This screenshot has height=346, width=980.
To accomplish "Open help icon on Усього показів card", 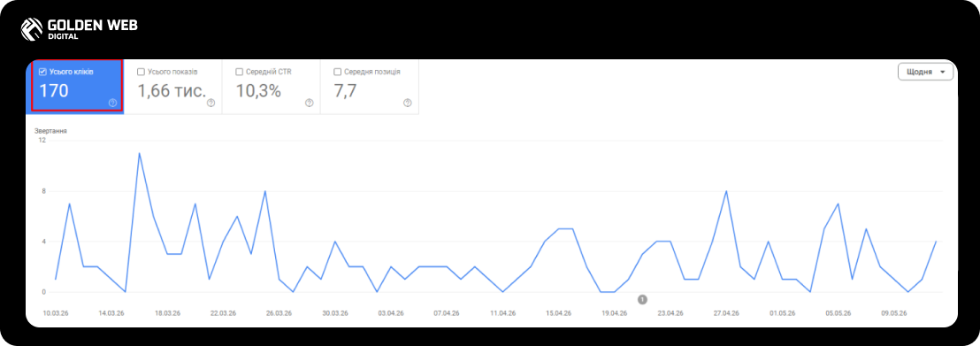I will coord(211,104).
